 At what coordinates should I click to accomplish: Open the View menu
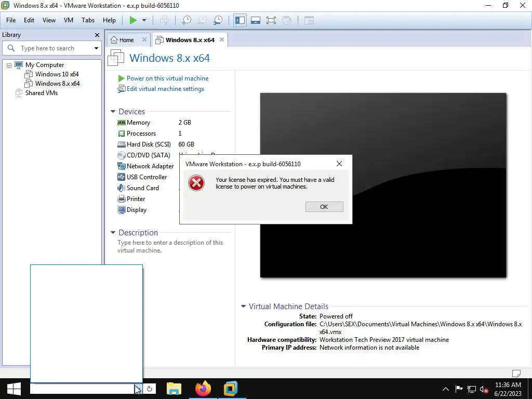49,20
